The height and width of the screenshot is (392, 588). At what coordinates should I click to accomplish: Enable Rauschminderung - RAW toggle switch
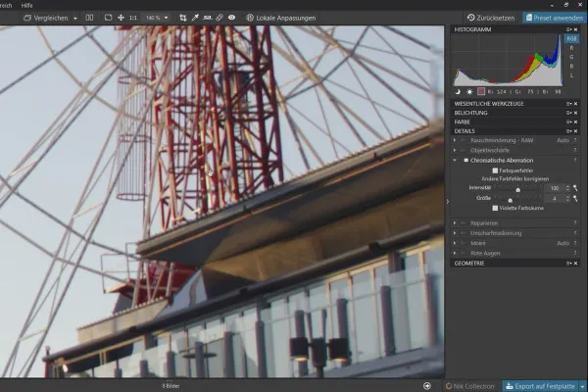click(x=464, y=140)
